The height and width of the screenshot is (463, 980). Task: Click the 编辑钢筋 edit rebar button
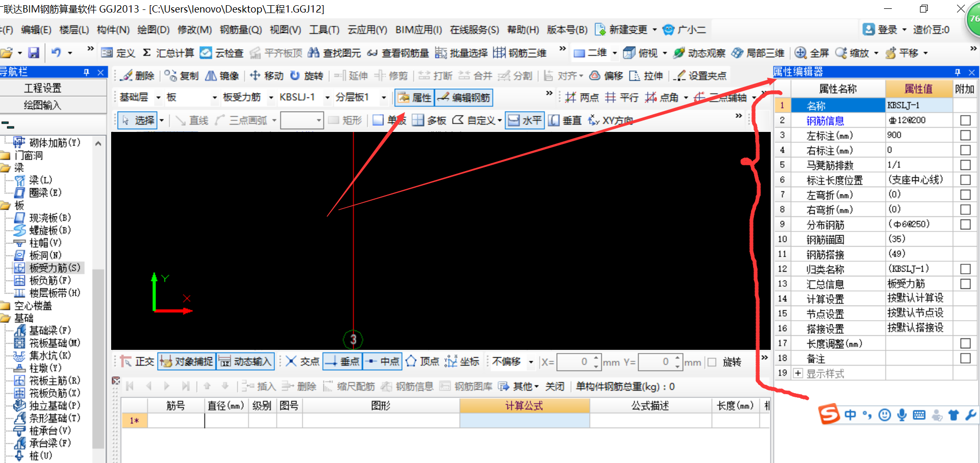(464, 98)
